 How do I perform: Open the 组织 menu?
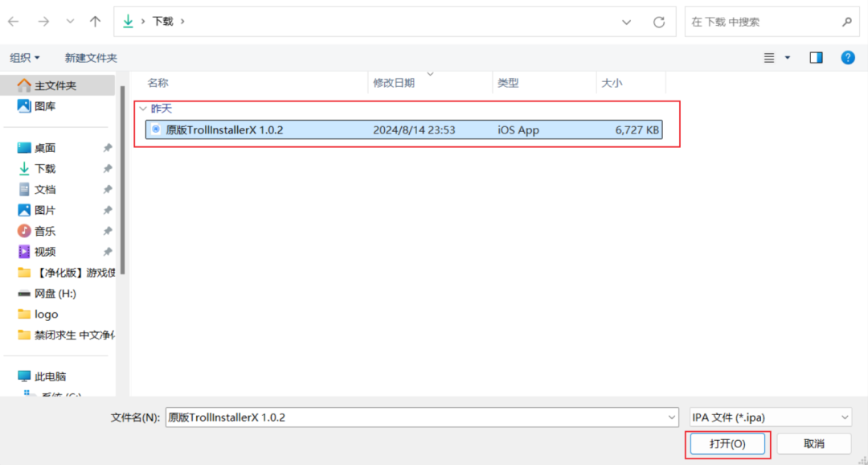click(25, 58)
